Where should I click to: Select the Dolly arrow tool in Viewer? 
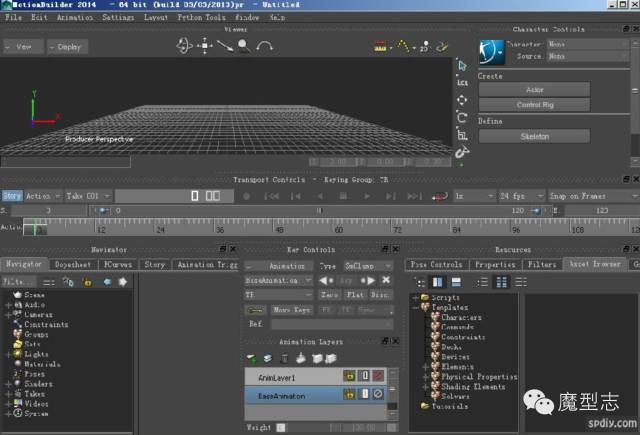225,46
